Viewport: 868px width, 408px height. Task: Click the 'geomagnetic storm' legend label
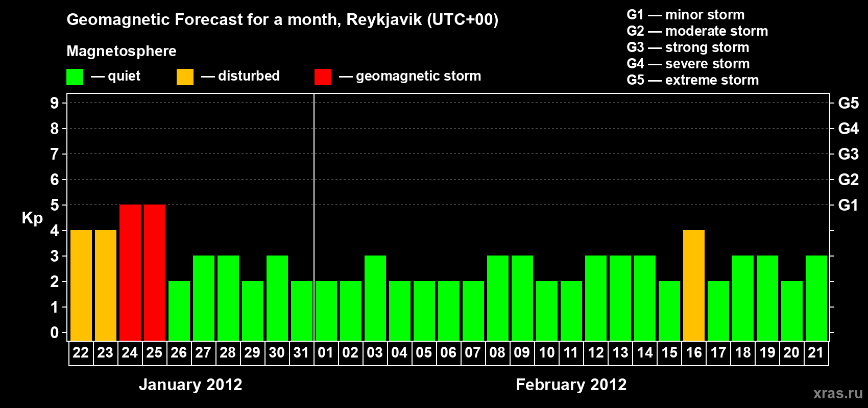click(419, 76)
